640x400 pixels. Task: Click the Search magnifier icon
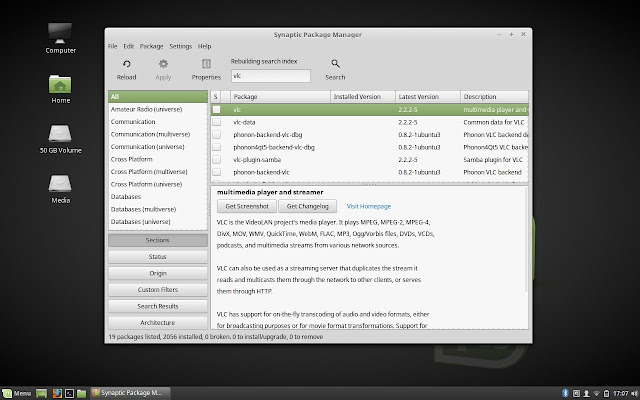pyautogui.click(x=335, y=64)
